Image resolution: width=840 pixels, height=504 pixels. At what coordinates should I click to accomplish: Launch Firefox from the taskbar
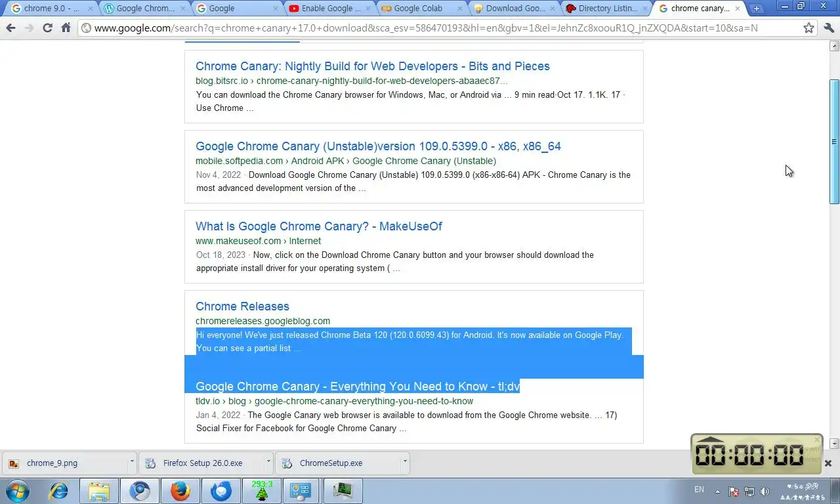pos(180,491)
